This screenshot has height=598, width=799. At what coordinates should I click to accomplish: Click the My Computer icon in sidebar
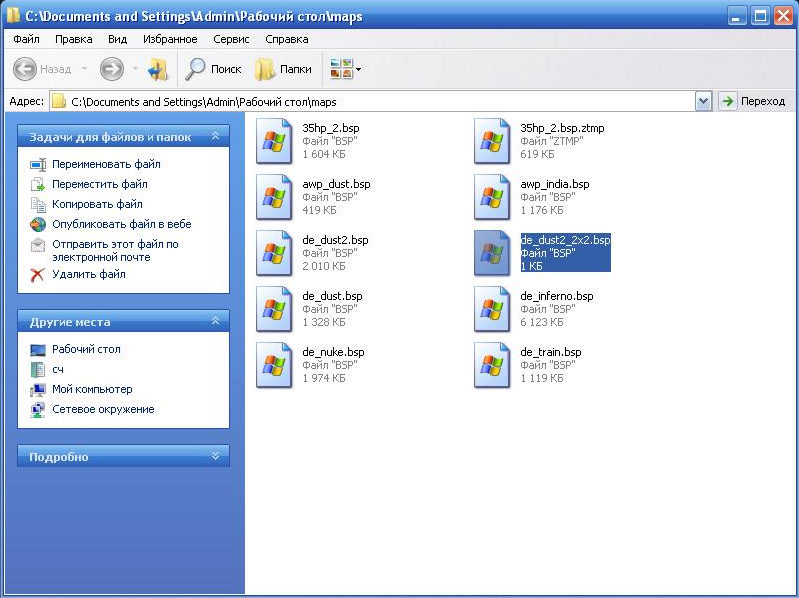(38, 390)
